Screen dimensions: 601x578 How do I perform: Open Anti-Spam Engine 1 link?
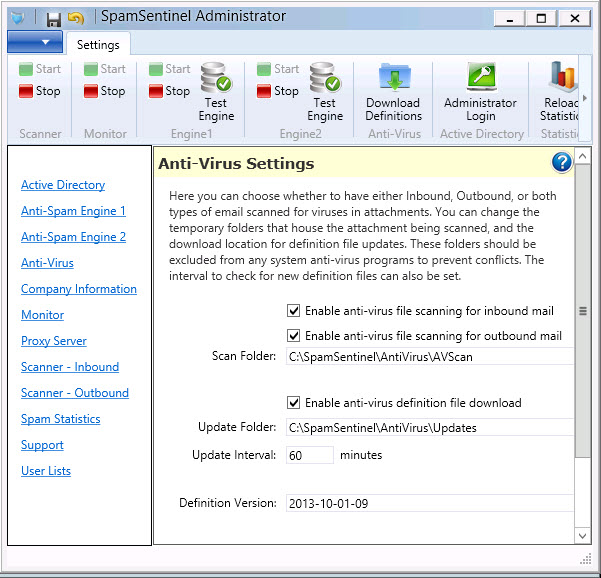point(73,211)
